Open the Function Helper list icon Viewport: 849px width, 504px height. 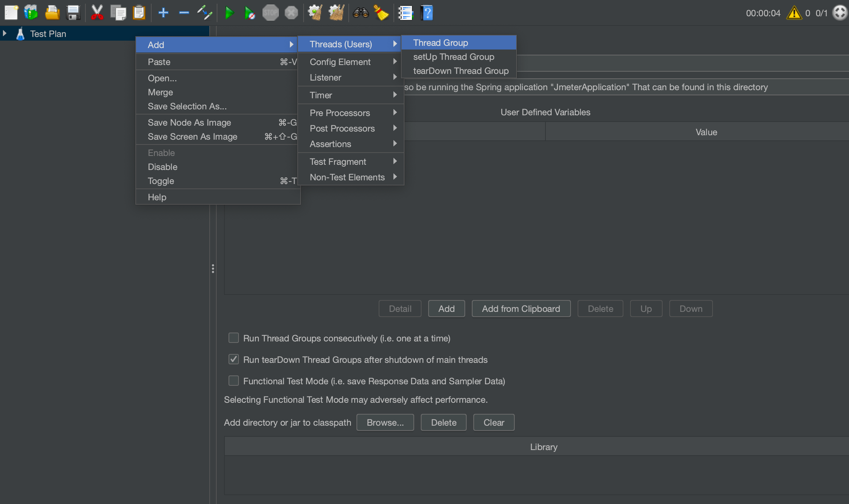click(405, 13)
